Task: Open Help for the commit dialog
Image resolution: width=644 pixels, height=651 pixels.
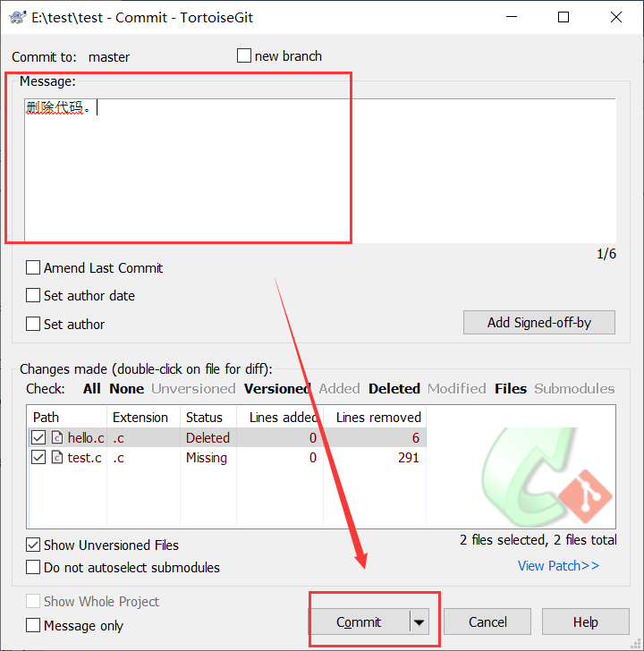Action: tap(586, 622)
